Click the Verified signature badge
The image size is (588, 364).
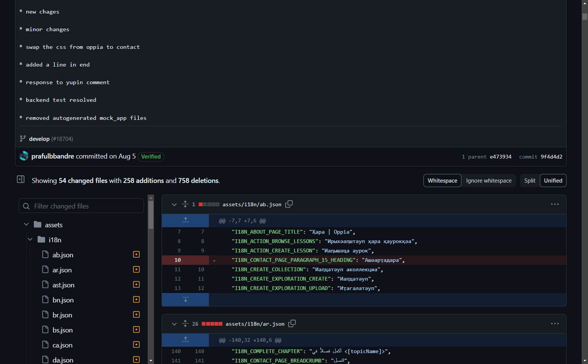151,157
